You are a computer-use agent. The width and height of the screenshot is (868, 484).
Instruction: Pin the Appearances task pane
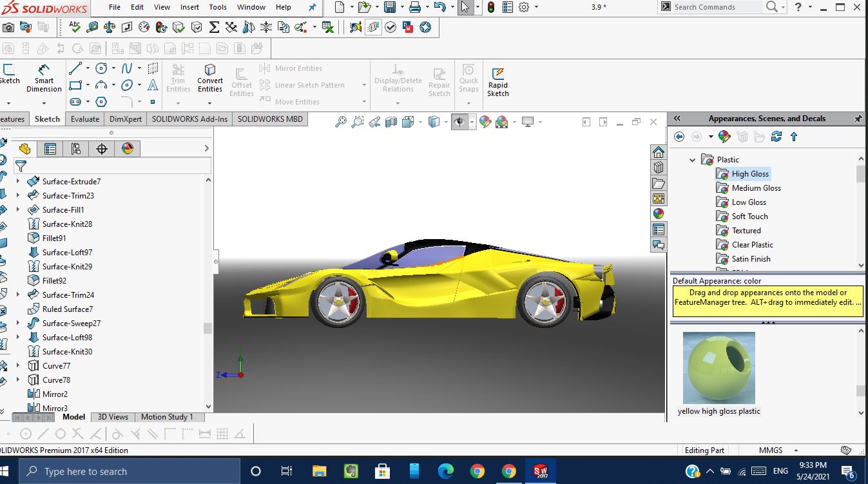click(858, 119)
